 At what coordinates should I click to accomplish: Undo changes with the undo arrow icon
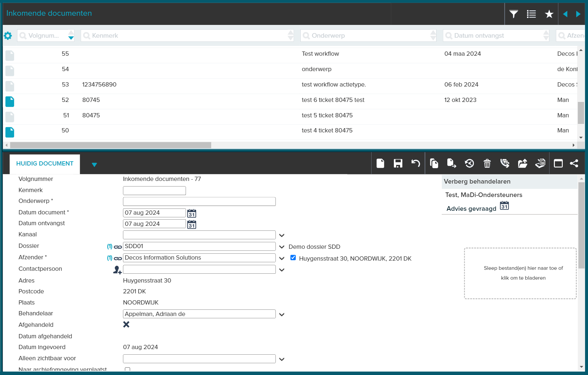click(416, 163)
